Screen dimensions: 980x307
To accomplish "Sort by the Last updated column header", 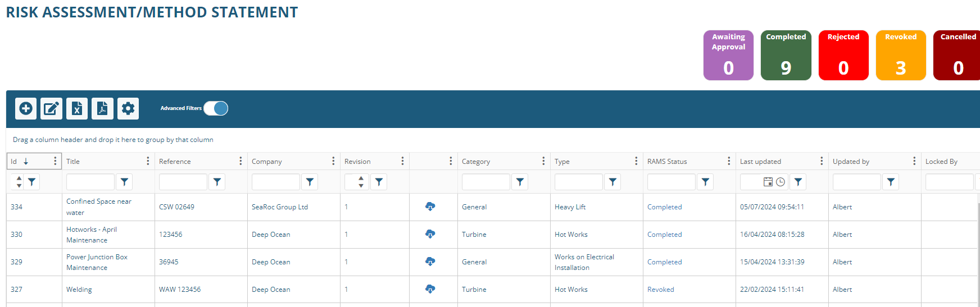I will tap(760, 161).
